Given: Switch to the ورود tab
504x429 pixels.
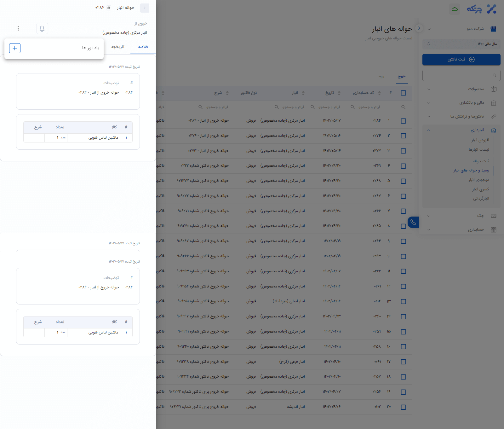Looking at the screenshot, I should pyautogui.click(x=381, y=77).
